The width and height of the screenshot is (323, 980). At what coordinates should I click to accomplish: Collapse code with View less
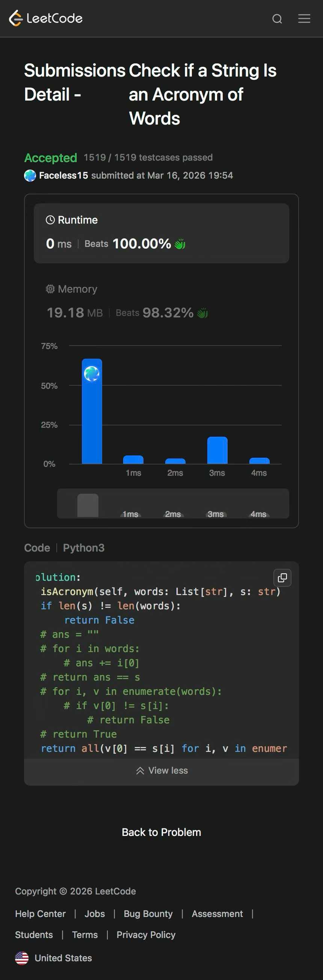(161, 770)
